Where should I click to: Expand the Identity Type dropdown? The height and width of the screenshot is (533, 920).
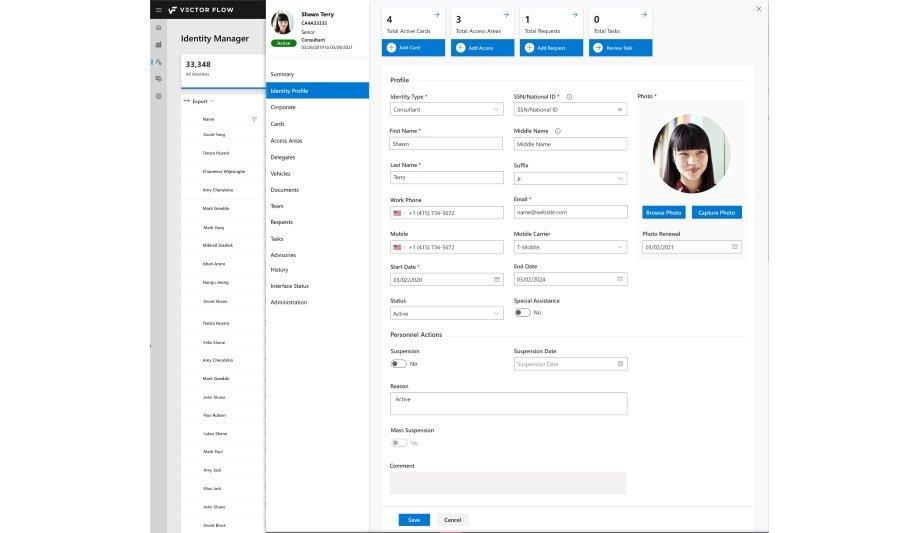(x=497, y=109)
